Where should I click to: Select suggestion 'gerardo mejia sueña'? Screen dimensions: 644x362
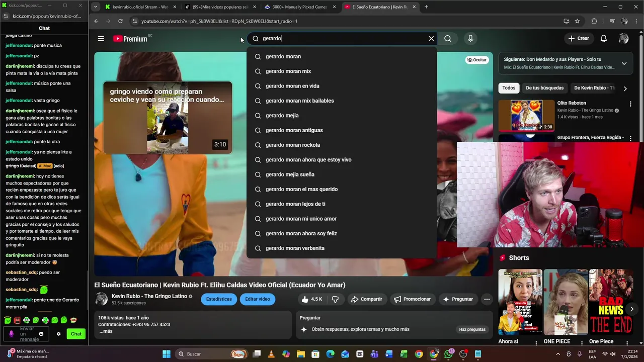pos(342,174)
